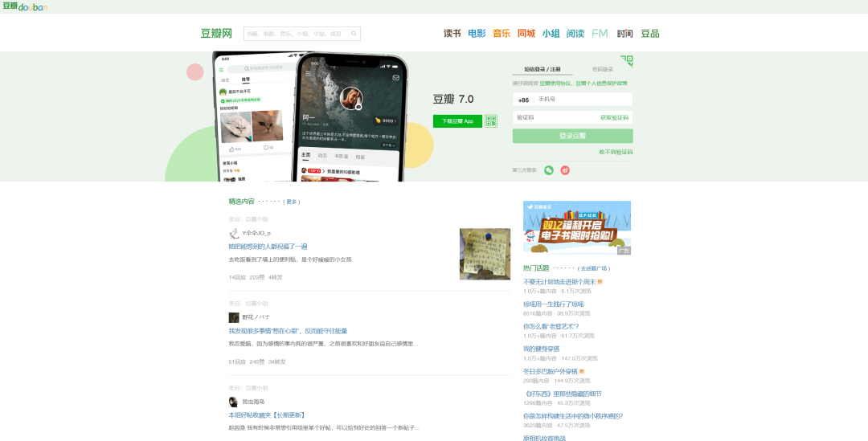Open 野花ノバナ user avatar
The image size is (868, 441).
[x=234, y=317]
